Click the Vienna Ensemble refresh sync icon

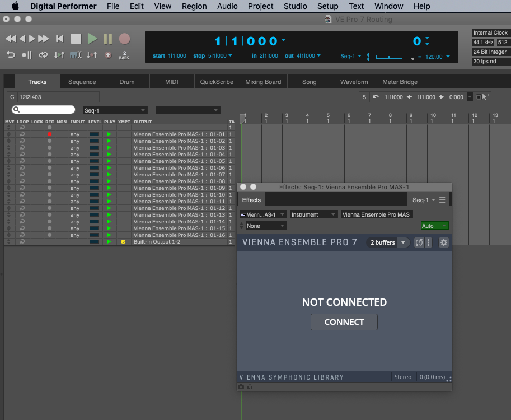pyautogui.click(x=419, y=242)
